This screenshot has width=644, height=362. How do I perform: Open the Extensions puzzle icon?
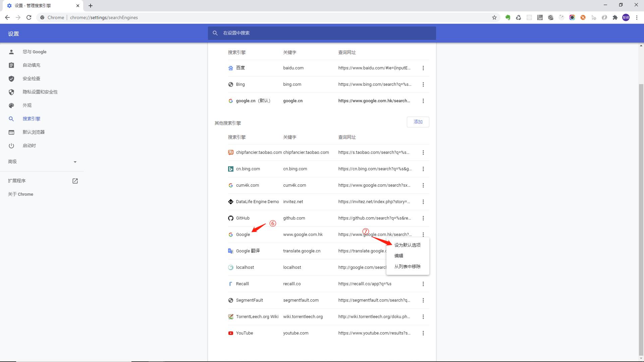click(x=615, y=17)
